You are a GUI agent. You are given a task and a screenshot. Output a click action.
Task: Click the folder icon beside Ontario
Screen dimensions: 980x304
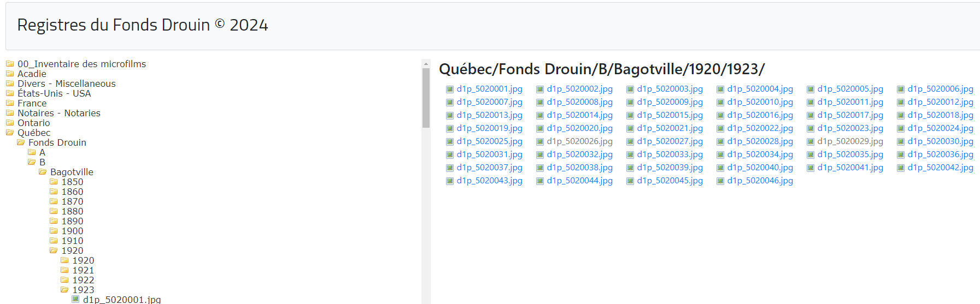tap(10, 123)
